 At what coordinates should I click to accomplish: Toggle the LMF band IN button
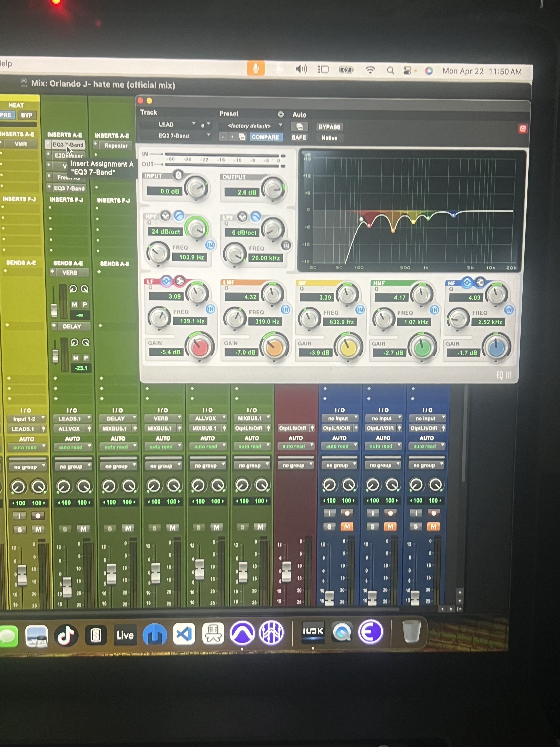[x=286, y=309]
